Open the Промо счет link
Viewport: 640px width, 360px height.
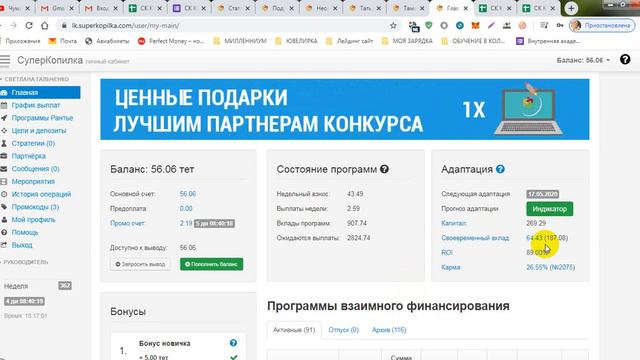tap(127, 223)
